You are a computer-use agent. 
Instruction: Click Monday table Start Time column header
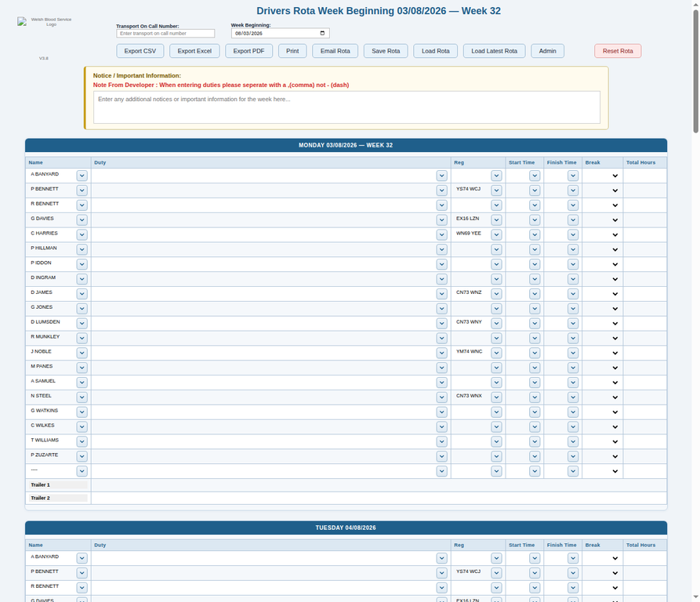(x=524, y=162)
